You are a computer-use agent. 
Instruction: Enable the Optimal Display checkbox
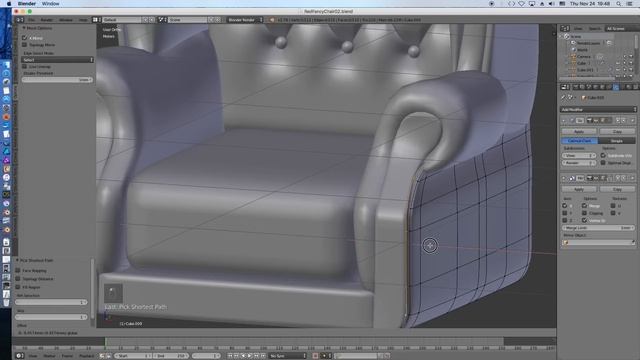603,163
